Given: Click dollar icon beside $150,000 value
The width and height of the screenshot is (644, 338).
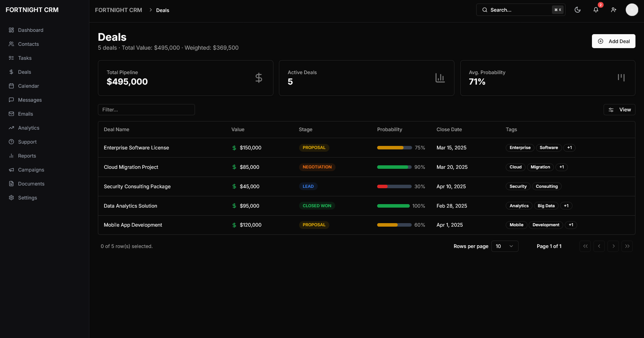Looking at the screenshot, I should coord(234,148).
